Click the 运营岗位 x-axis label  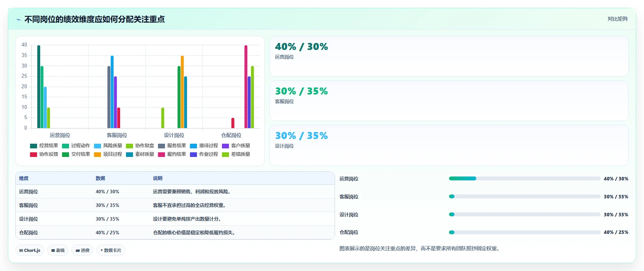60,135
